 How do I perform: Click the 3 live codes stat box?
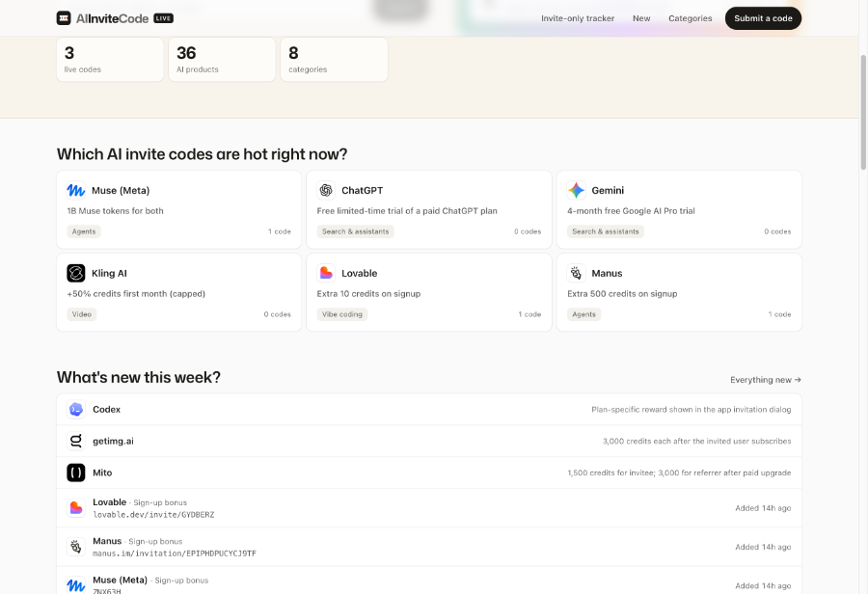[x=110, y=59]
